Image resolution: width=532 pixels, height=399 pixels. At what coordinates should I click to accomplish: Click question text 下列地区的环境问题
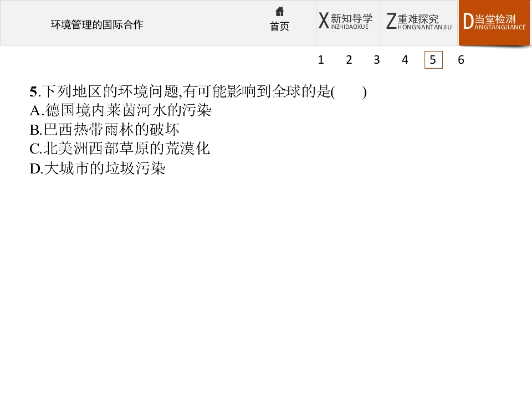click(x=111, y=91)
